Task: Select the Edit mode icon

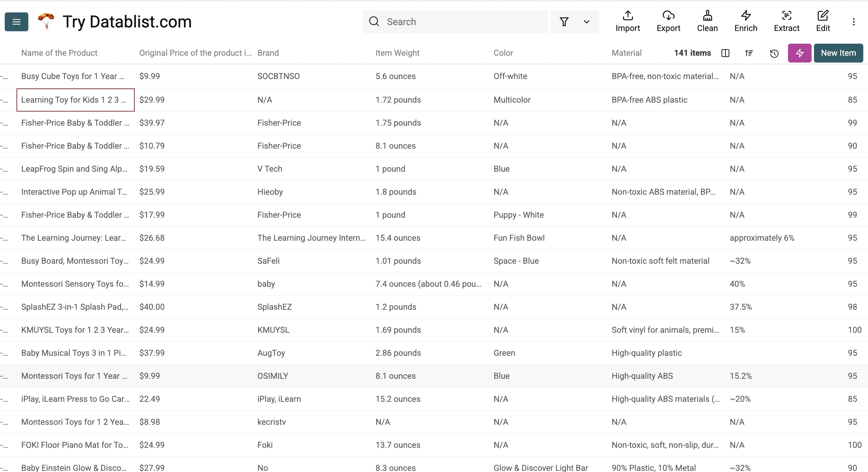Action: pos(823,21)
